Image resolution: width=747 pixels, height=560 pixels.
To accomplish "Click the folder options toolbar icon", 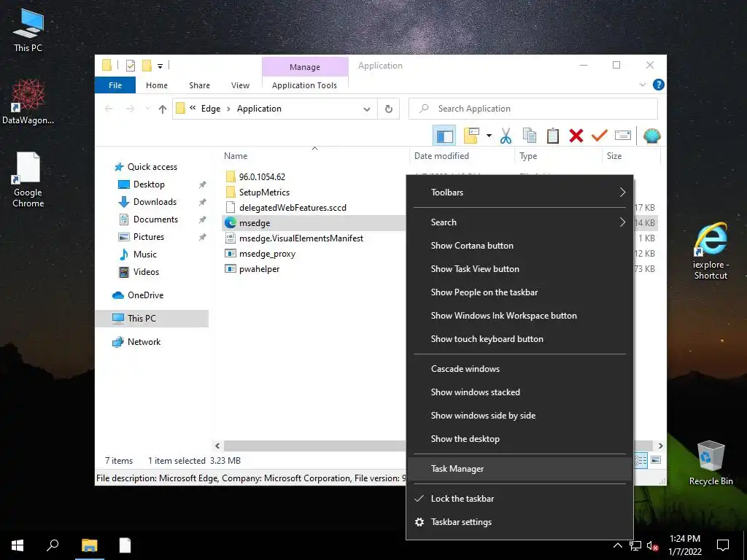I will (471, 136).
